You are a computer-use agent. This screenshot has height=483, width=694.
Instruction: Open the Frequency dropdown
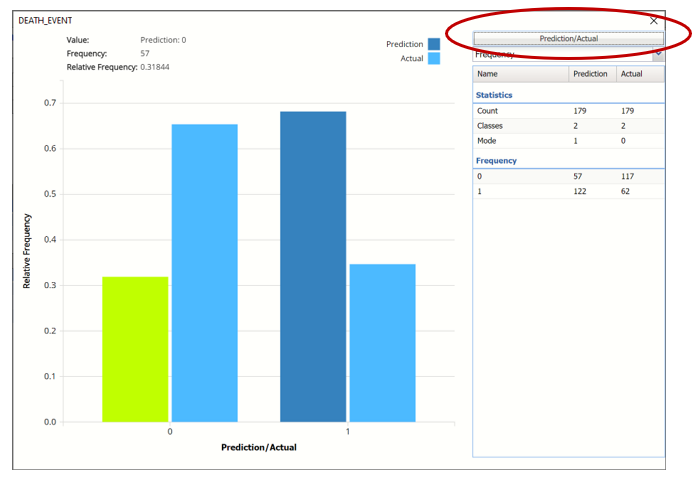coord(567,56)
